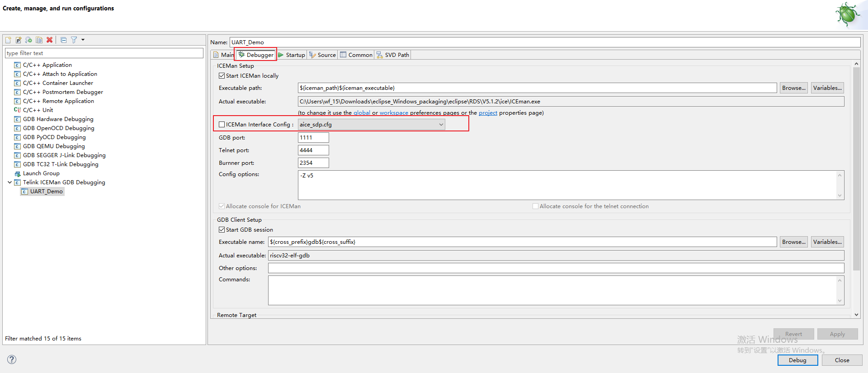Click the Telink ICEMan GDB Debugging icon
Screen dimensions: 868x373
point(17,182)
